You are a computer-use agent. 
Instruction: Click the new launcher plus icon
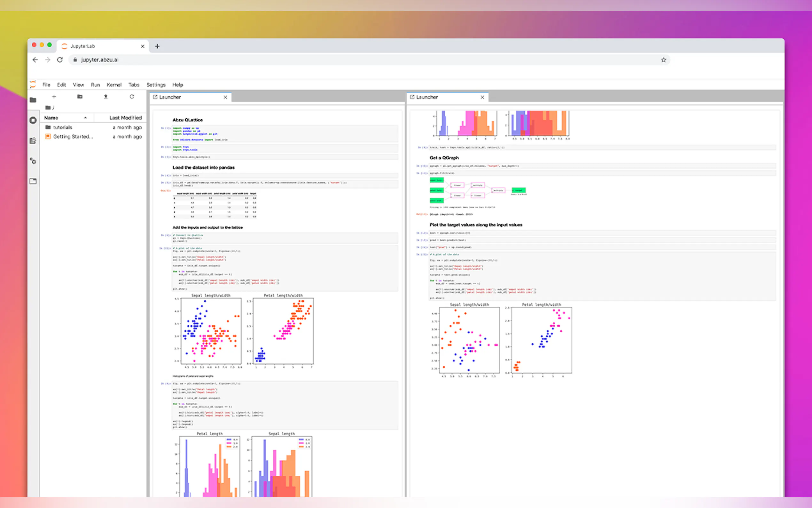click(x=54, y=97)
